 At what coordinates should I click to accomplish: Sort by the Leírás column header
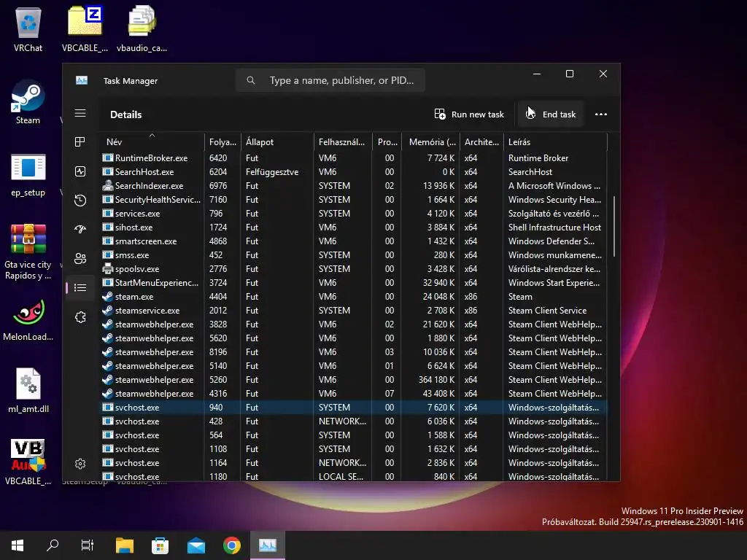(555, 142)
